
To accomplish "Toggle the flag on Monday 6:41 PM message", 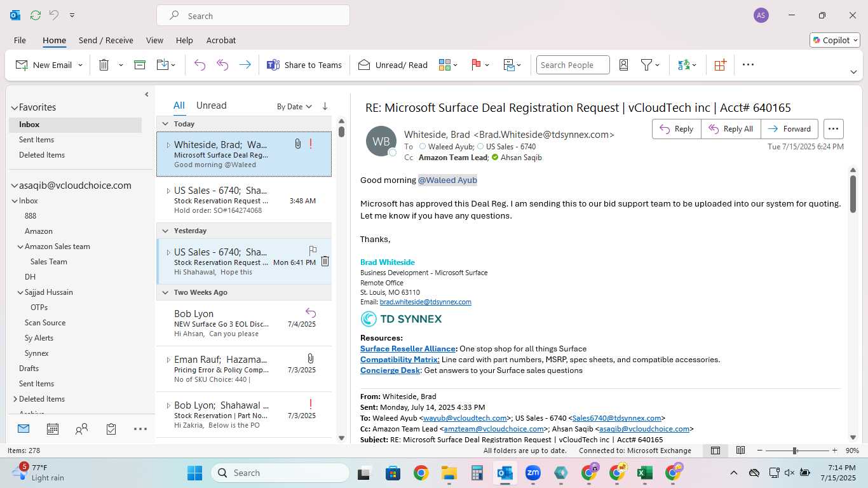I will click(x=313, y=250).
